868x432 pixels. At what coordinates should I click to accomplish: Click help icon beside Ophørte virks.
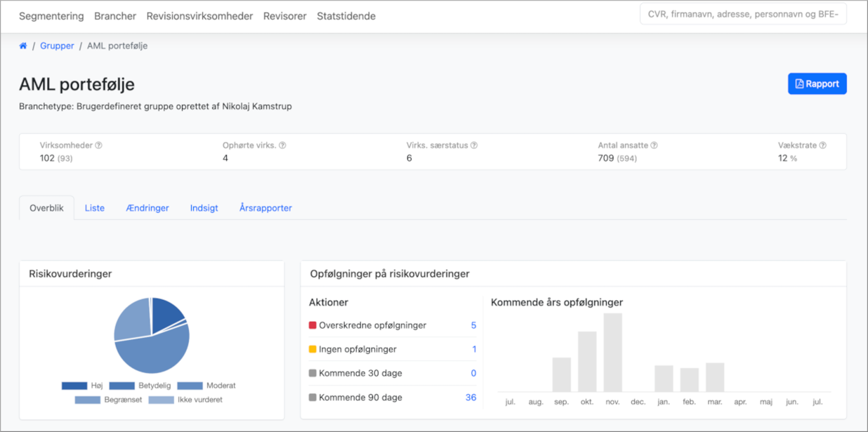click(282, 145)
